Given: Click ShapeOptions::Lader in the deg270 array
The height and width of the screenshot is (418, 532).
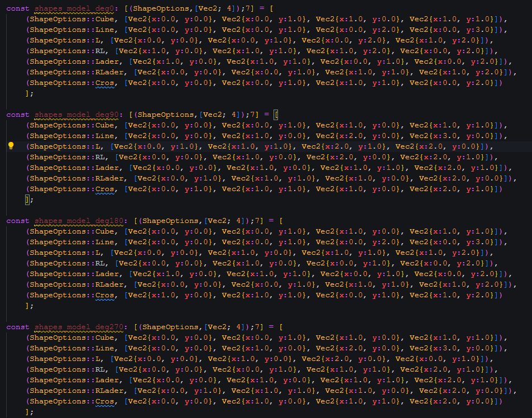Looking at the screenshot, I should [74, 381].
